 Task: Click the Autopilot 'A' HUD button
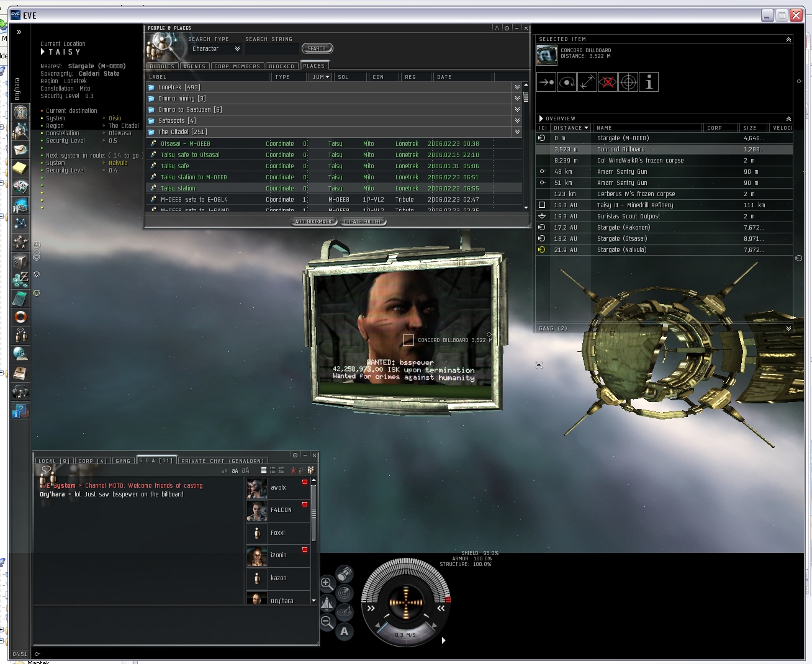(344, 632)
